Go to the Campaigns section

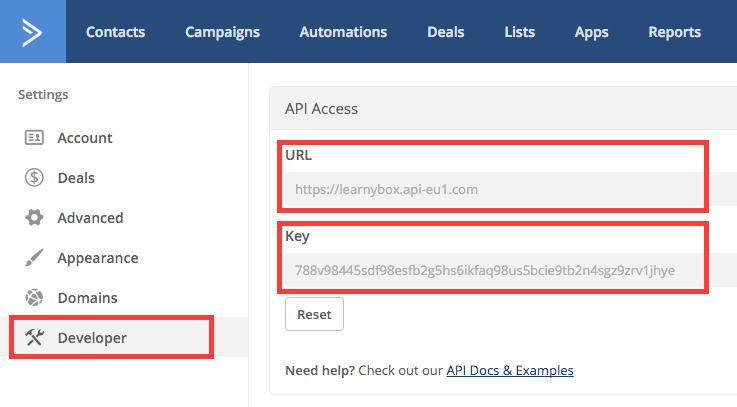coord(222,32)
